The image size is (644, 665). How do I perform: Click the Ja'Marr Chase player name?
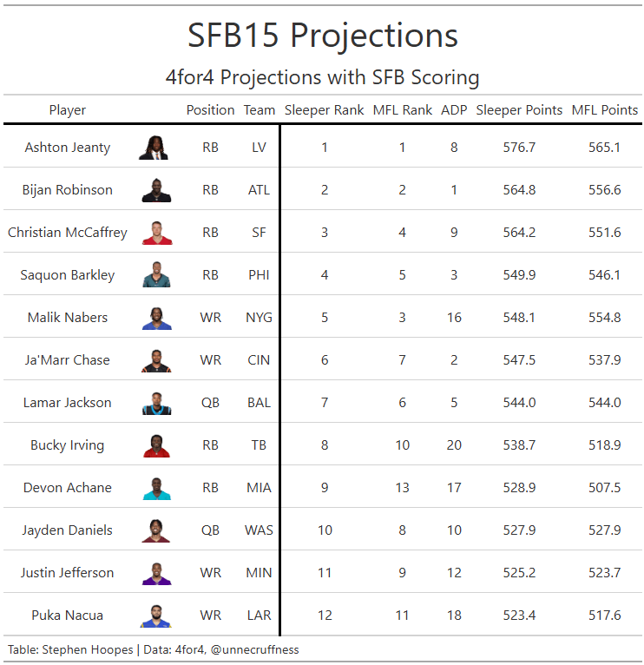tap(68, 360)
